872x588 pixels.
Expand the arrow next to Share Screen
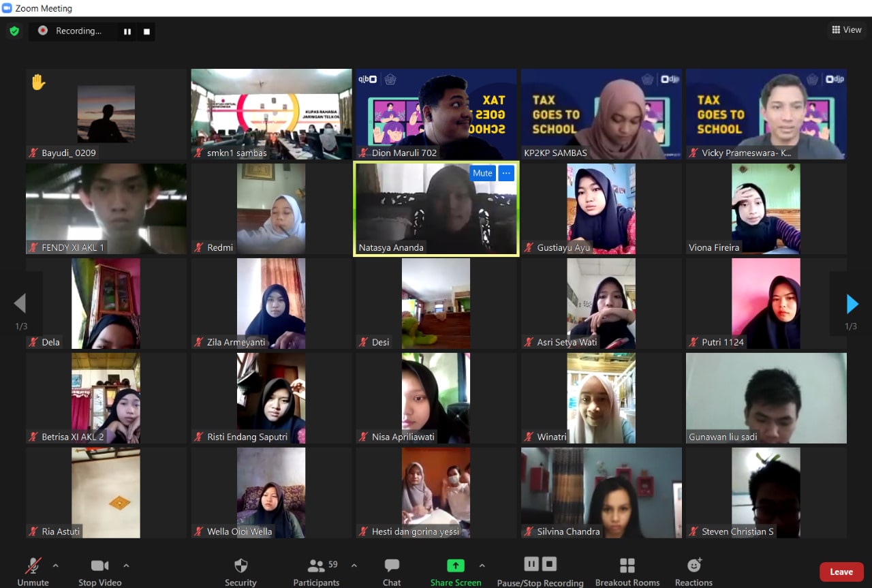[x=482, y=566]
